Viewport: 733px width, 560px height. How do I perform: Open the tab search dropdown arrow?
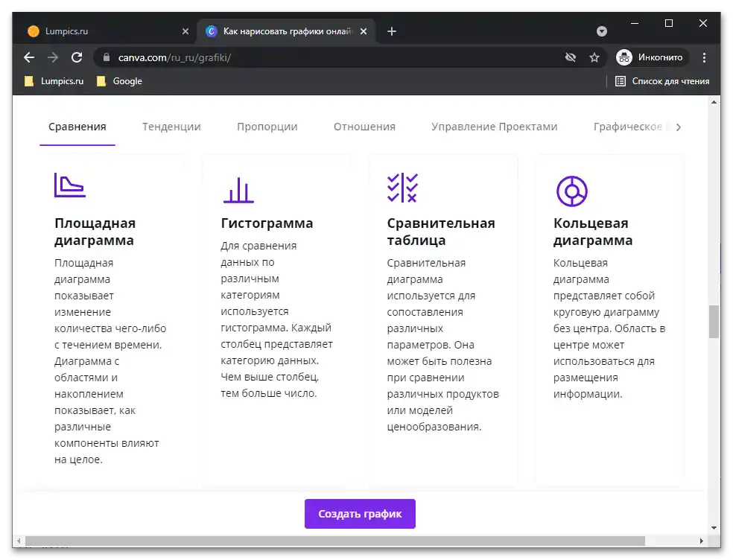coord(602,31)
